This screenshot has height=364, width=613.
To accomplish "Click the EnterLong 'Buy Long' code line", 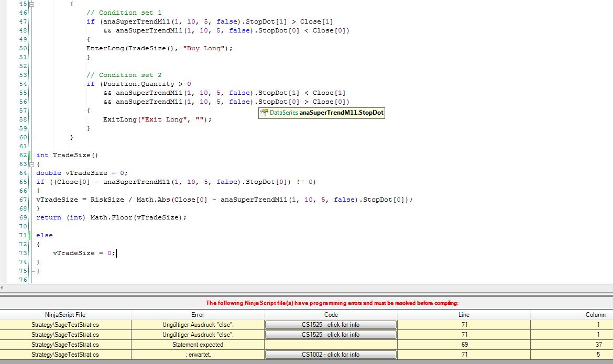I will pyautogui.click(x=159, y=49).
